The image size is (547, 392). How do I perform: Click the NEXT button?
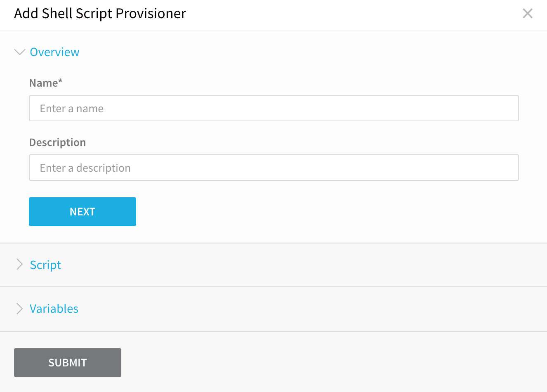click(83, 212)
